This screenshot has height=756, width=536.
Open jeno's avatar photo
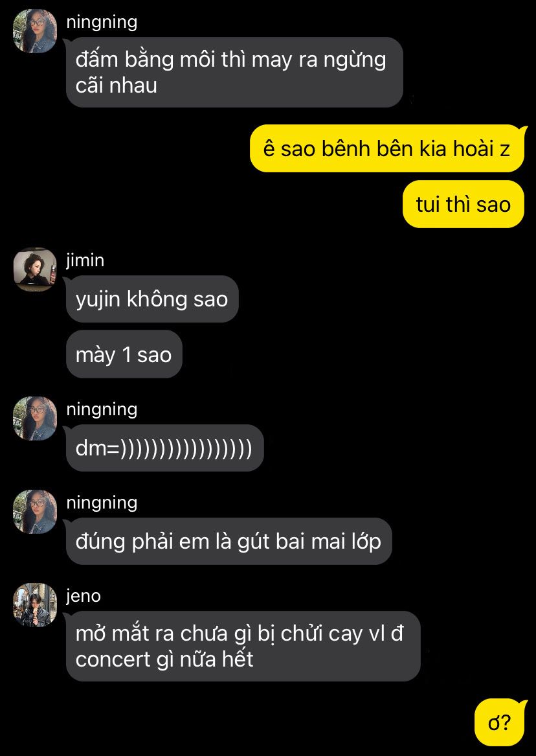pyautogui.click(x=35, y=604)
